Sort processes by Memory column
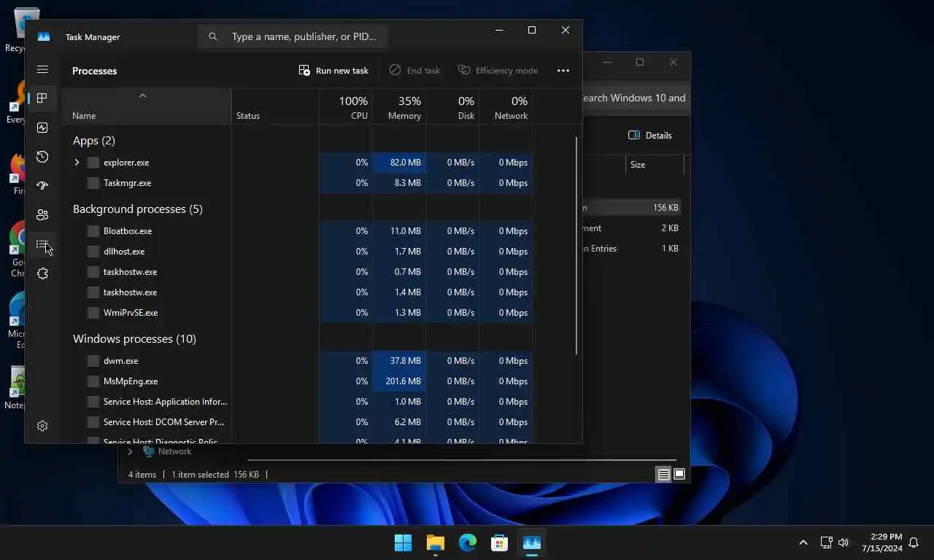 (399, 106)
